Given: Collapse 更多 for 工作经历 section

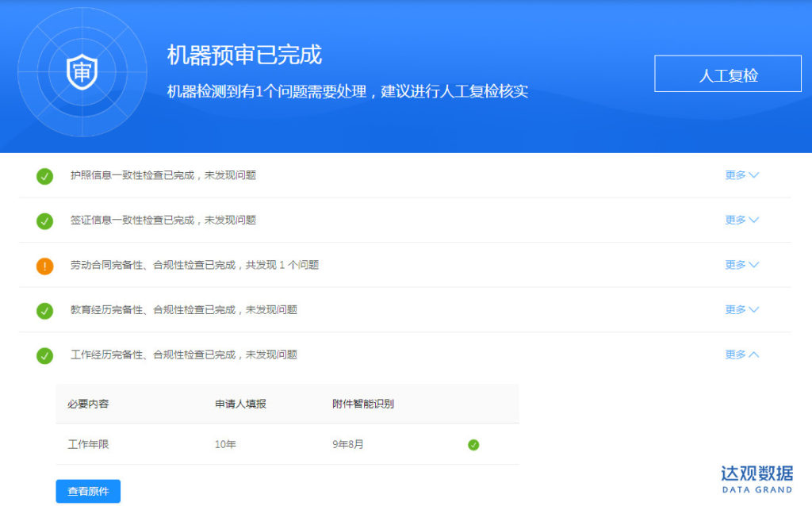Looking at the screenshot, I should 741,355.
